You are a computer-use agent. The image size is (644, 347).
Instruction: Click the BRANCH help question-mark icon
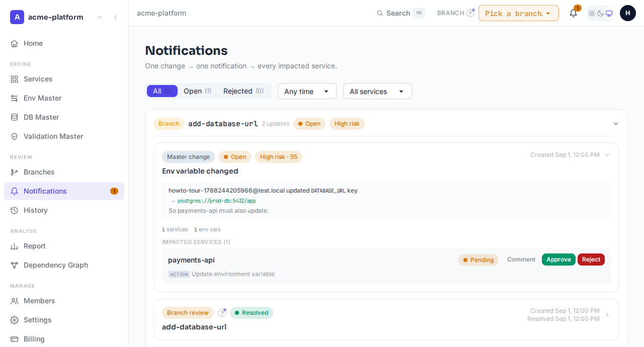tap(470, 13)
